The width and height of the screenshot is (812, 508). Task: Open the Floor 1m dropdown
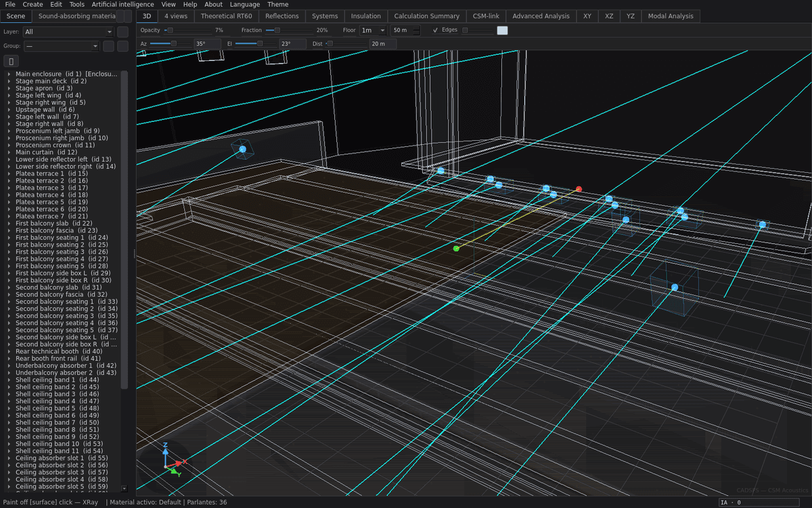(373, 30)
